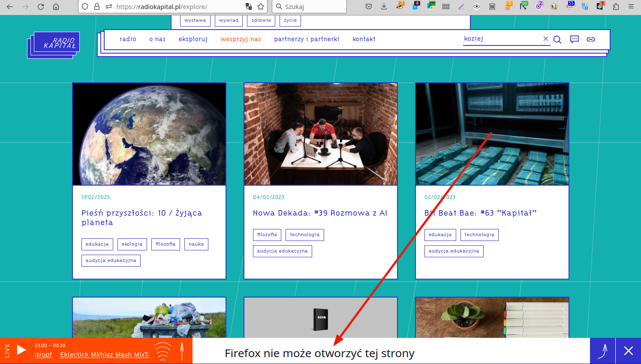Open the extensions puzzle piece menu
Screen dimensions: 641x364
pyautogui.click(x=616, y=6)
